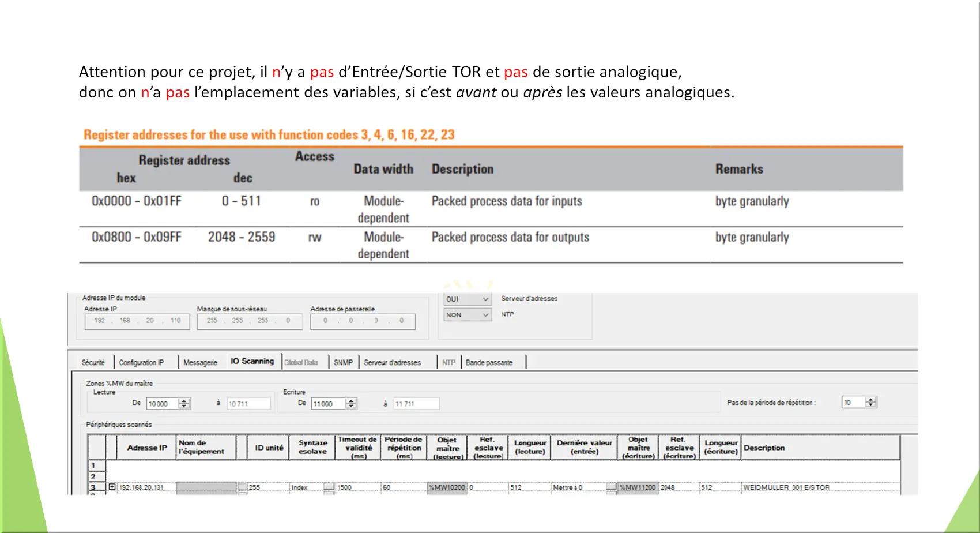
Task: Open Dernière valeur 'Mettre à 0' dropdown
Action: click(x=611, y=487)
